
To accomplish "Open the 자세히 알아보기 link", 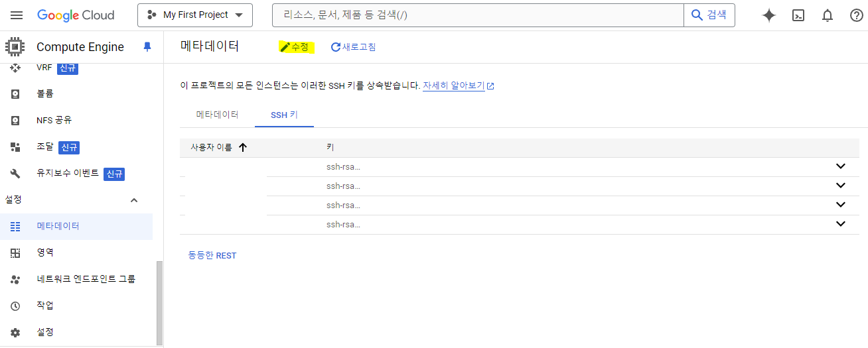I will tap(453, 86).
